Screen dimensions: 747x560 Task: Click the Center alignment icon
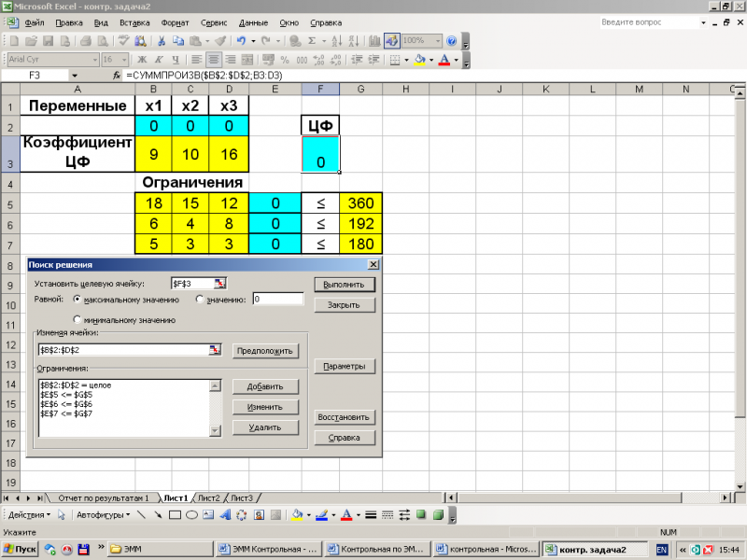pyautogui.click(x=214, y=60)
